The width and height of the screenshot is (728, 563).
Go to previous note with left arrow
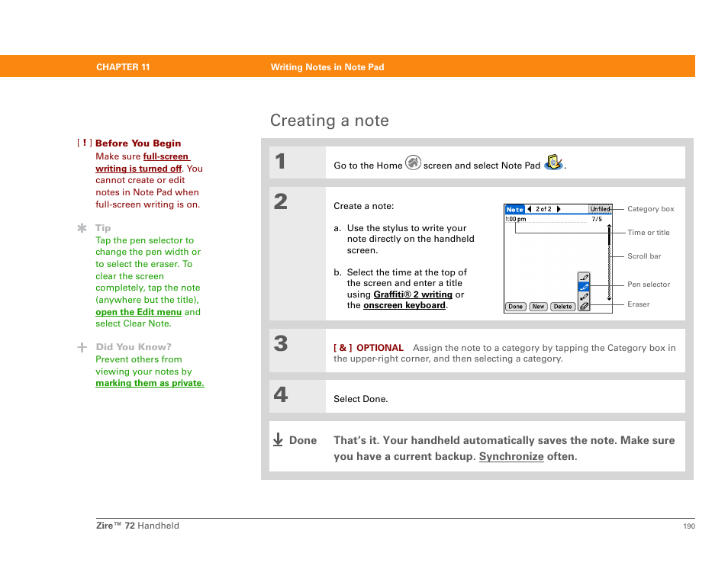[x=530, y=209]
